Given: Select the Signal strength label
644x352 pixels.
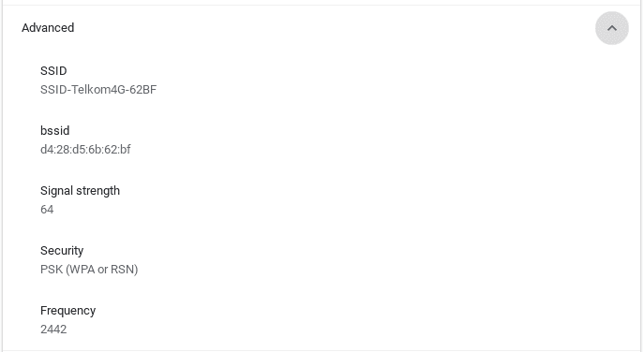Looking at the screenshot, I should pyautogui.click(x=80, y=191).
